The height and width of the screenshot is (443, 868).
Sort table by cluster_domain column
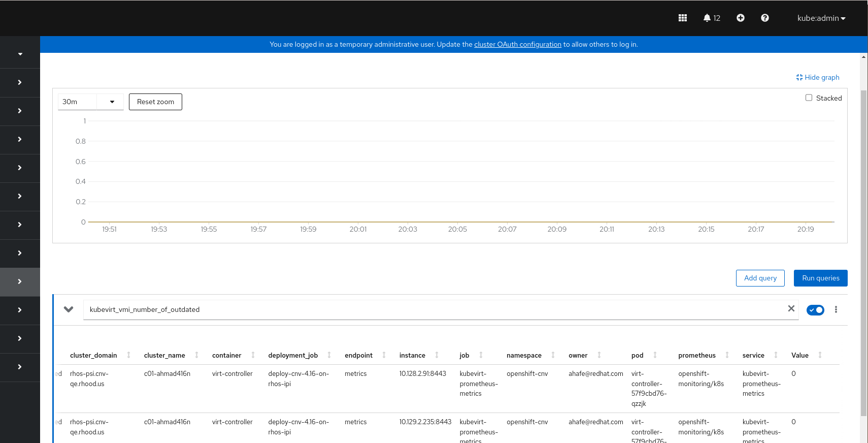pos(101,355)
